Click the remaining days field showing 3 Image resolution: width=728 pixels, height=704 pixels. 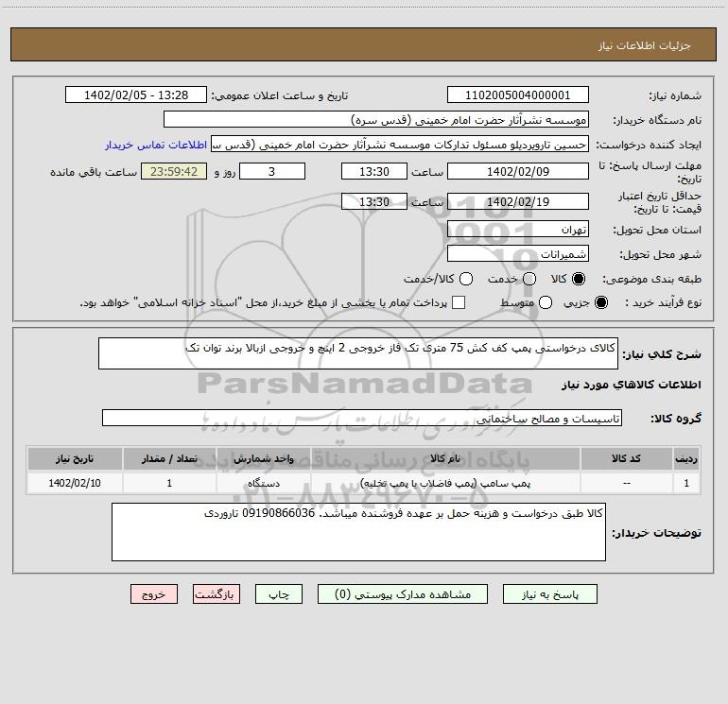(x=272, y=171)
